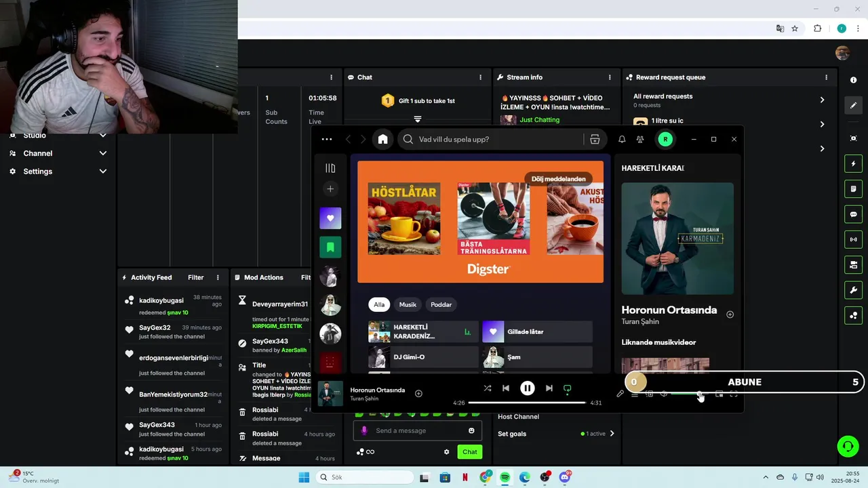
Task: Open Reward request queue options menu
Action: [x=826, y=77]
